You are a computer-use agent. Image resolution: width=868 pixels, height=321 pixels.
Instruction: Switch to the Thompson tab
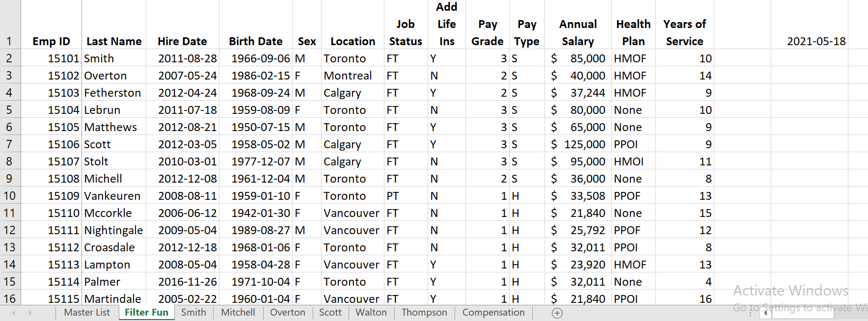pyautogui.click(x=424, y=313)
